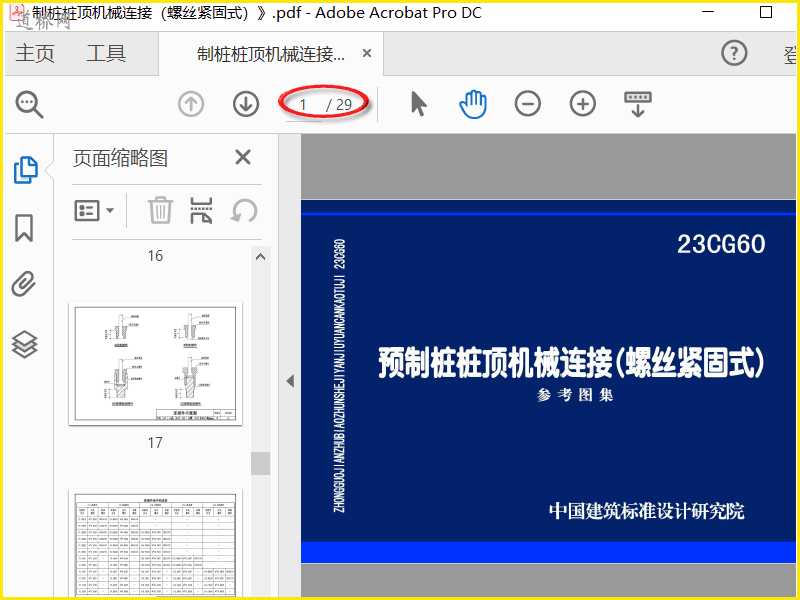The image size is (800, 600).
Task: Click the current page number field
Action: point(303,105)
